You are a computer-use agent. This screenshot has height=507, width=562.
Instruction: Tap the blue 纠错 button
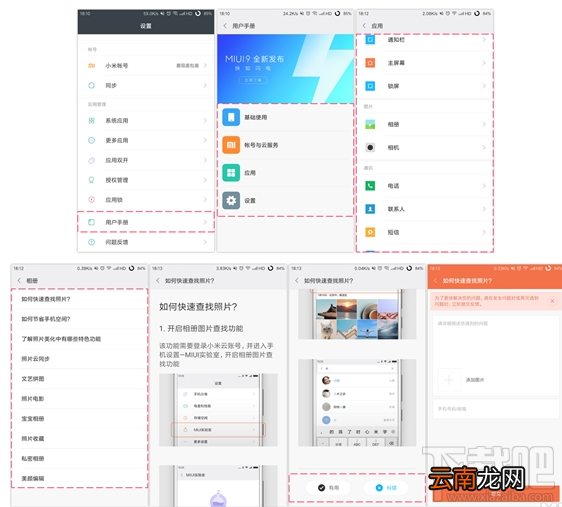pos(386,488)
